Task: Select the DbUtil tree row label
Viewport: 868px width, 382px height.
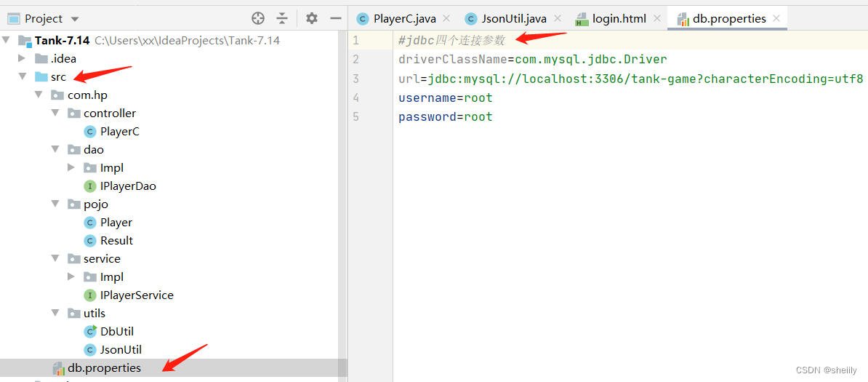Action: point(117,332)
